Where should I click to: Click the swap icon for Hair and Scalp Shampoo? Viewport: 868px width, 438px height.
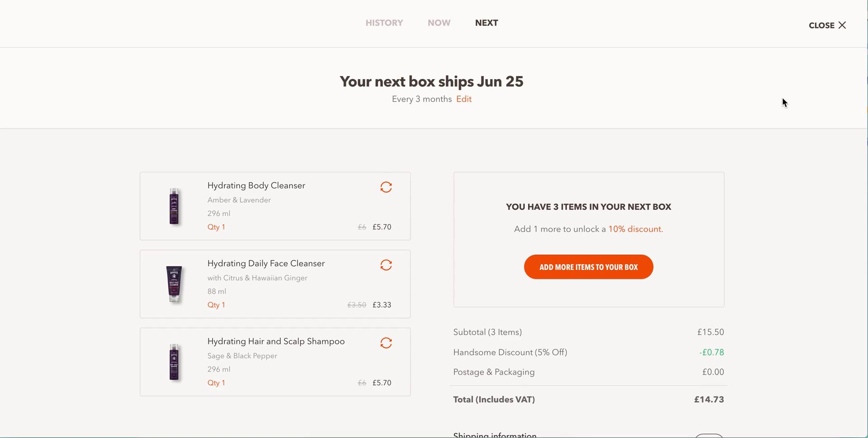(x=386, y=343)
